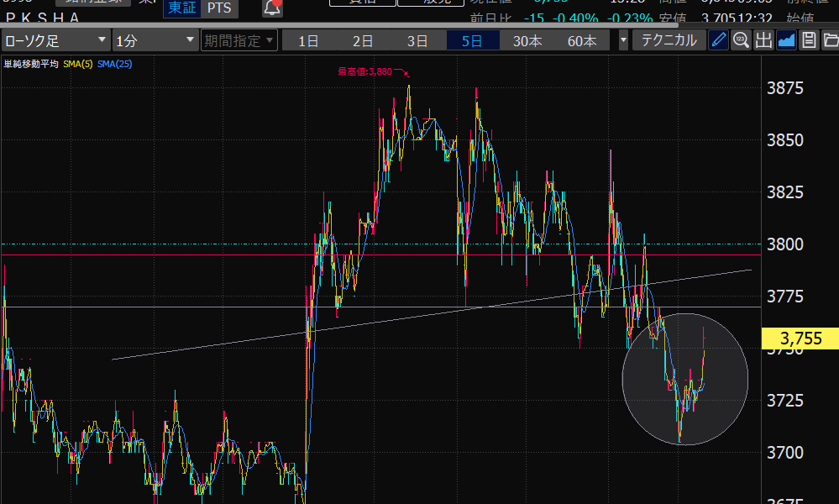Open the folder icon in chart toolbar
The width and height of the screenshot is (839, 504).
tap(830, 40)
